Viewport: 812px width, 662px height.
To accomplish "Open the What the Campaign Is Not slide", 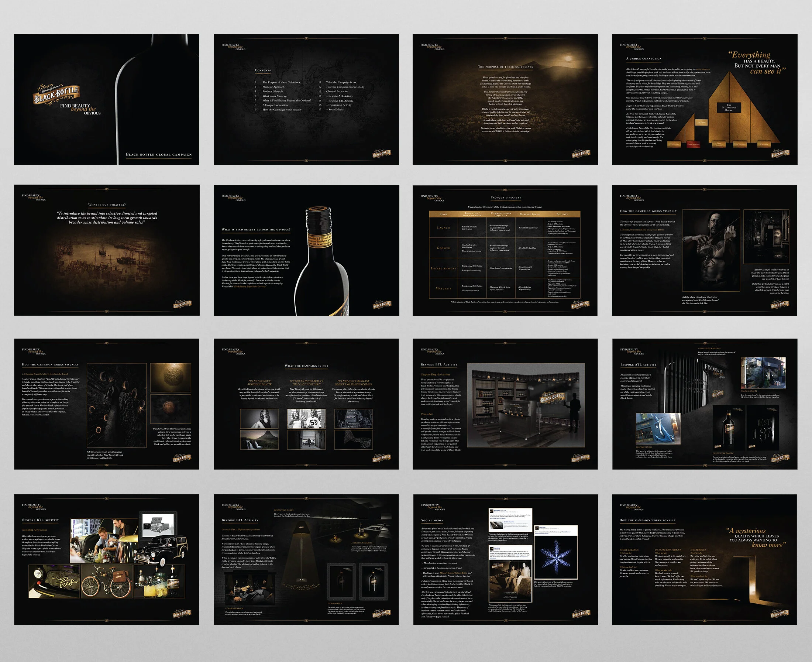I will 306,404.
